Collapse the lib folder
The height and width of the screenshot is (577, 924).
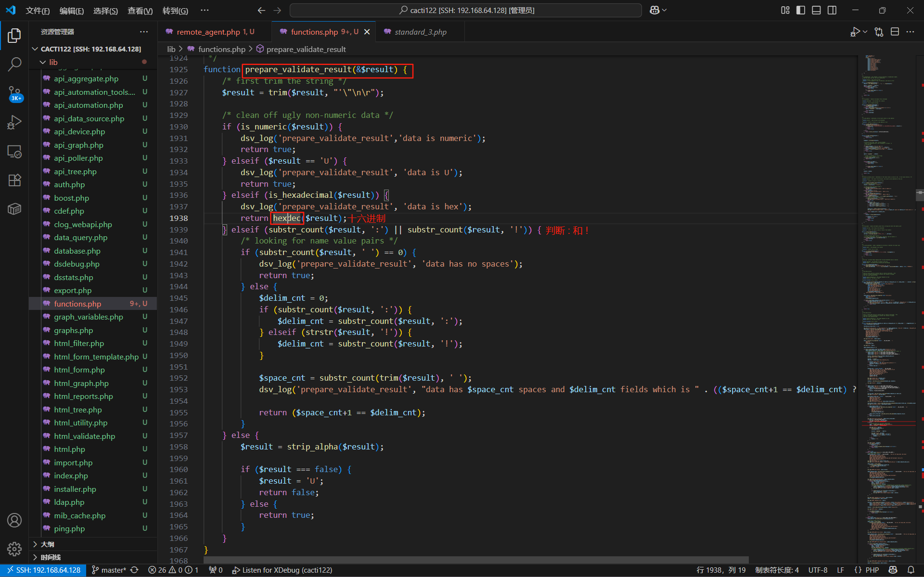pos(43,62)
